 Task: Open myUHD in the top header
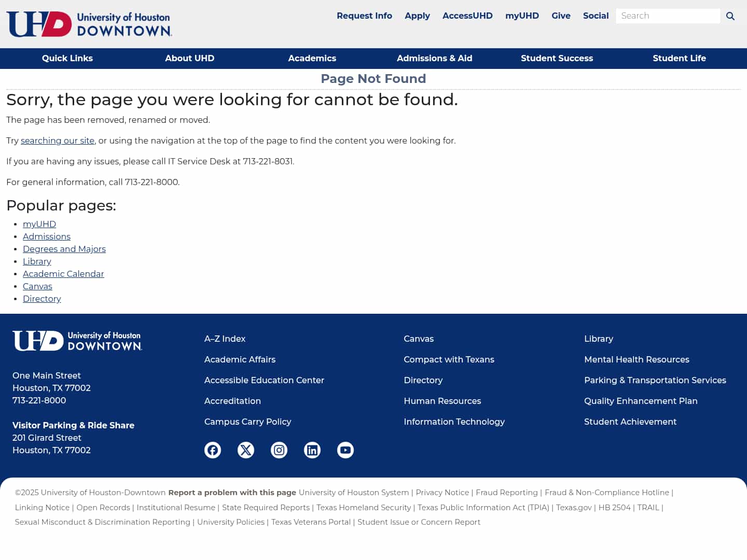522,16
